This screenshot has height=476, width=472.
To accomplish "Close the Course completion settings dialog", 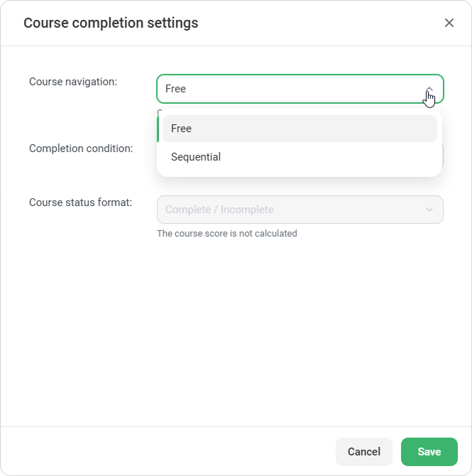I will [449, 23].
